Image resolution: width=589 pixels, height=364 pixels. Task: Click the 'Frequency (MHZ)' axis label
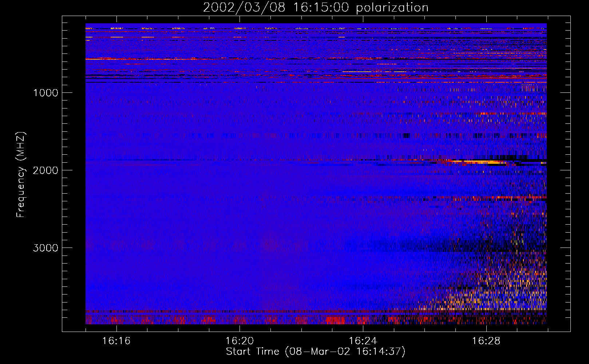pos(21,175)
